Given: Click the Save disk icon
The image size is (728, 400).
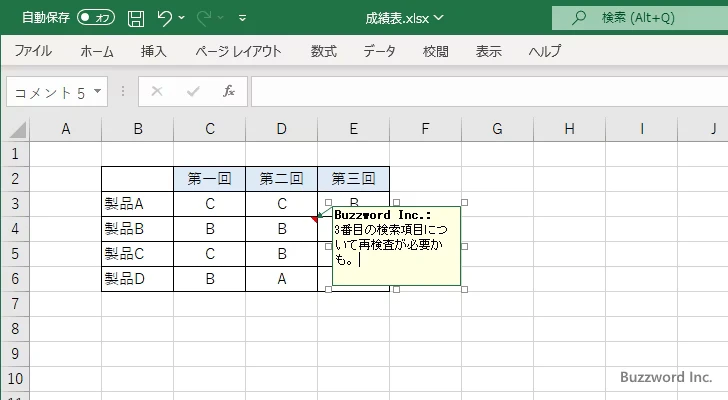Looking at the screenshot, I should [136, 18].
